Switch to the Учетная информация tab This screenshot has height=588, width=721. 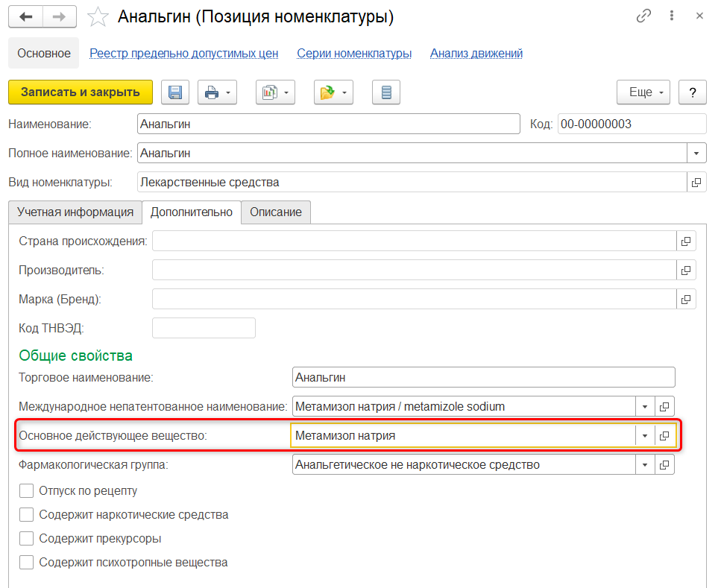click(x=75, y=212)
